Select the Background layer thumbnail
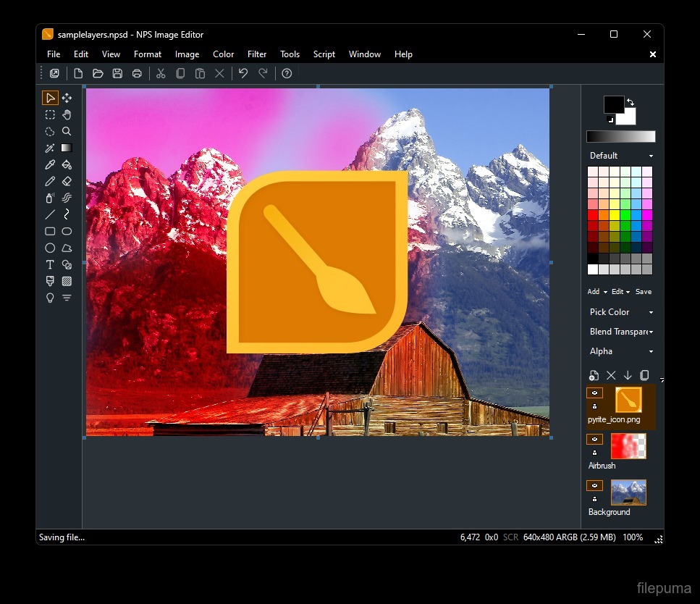The height and width of the screenshot is (604, 700). [628, 492]
